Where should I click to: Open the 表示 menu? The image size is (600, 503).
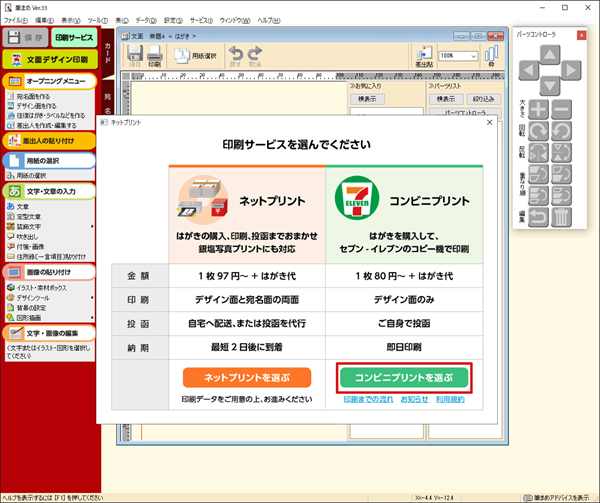click(x=71, y=21)
